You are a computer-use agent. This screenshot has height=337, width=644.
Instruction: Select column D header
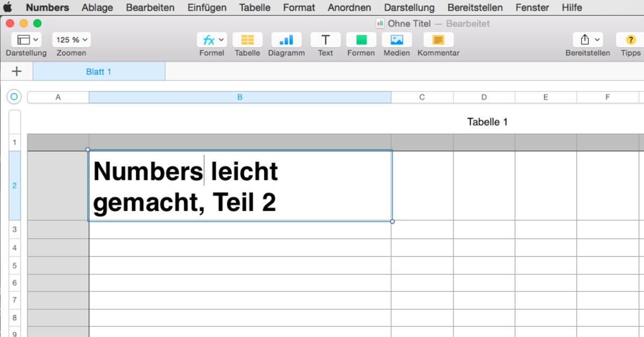pos(484,97)
